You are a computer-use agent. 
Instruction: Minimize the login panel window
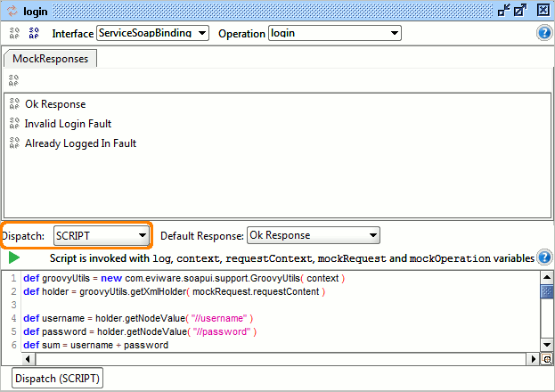[503, 11]
